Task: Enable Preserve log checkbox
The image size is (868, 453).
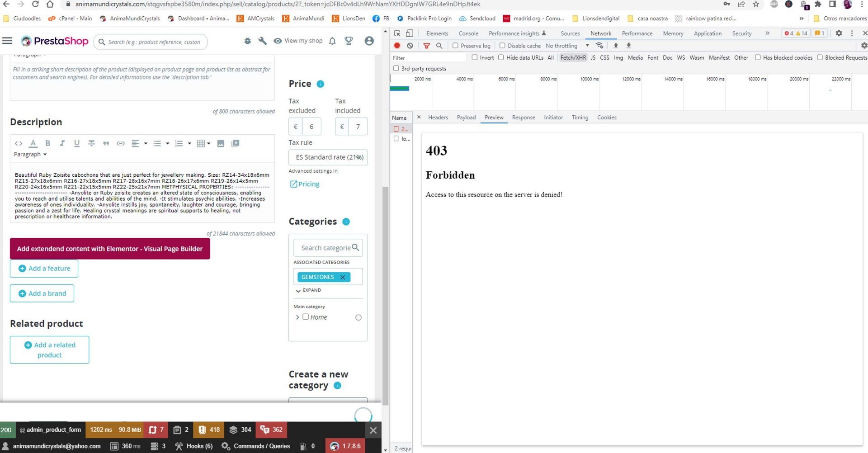Action: [455, 45]
